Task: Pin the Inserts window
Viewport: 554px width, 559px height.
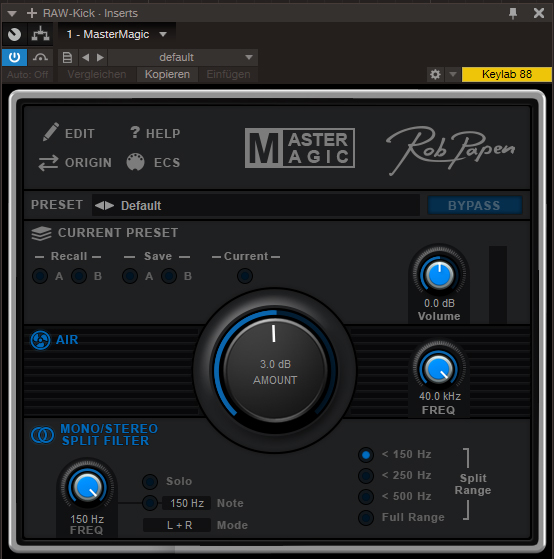Action: [x=513, y=14]
